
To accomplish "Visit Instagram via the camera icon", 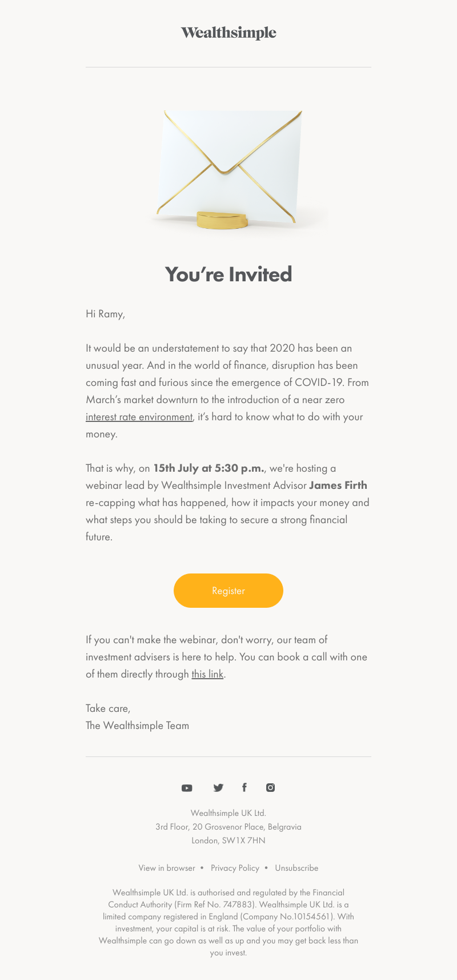I will pyautogui.click(x=271, y=787).
